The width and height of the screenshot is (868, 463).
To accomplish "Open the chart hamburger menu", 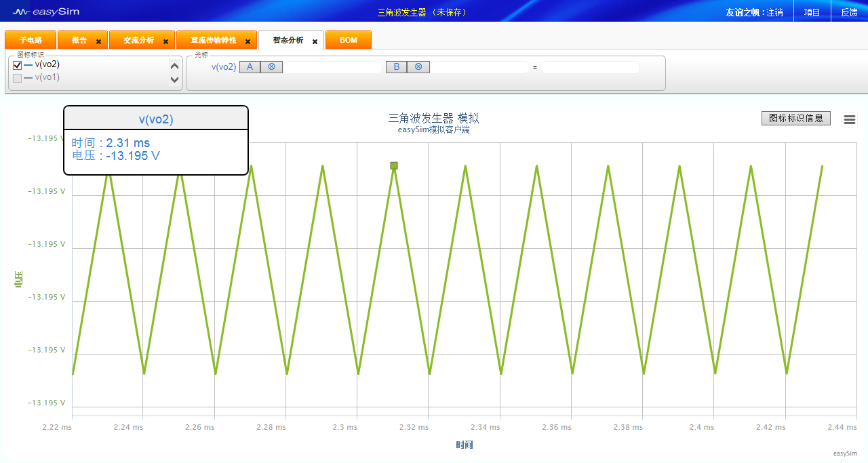I will tap(850, 120).
